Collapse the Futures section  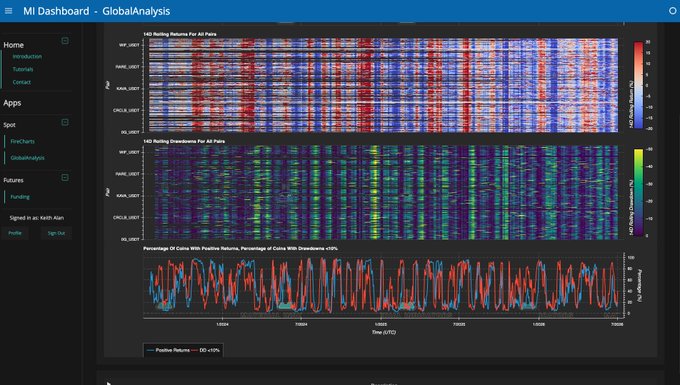[65, 178]
